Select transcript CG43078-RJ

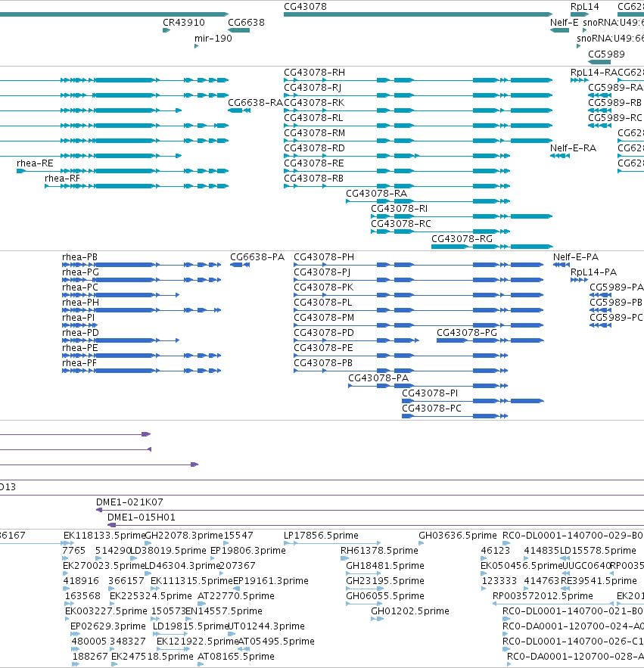pyautogui.click(x=313, y=88)
